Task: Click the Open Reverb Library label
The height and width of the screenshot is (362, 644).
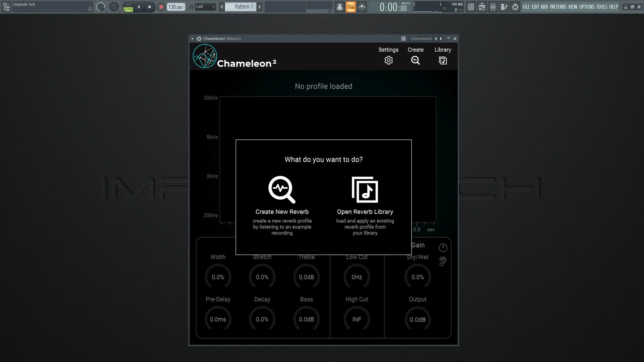Action: 365,212
